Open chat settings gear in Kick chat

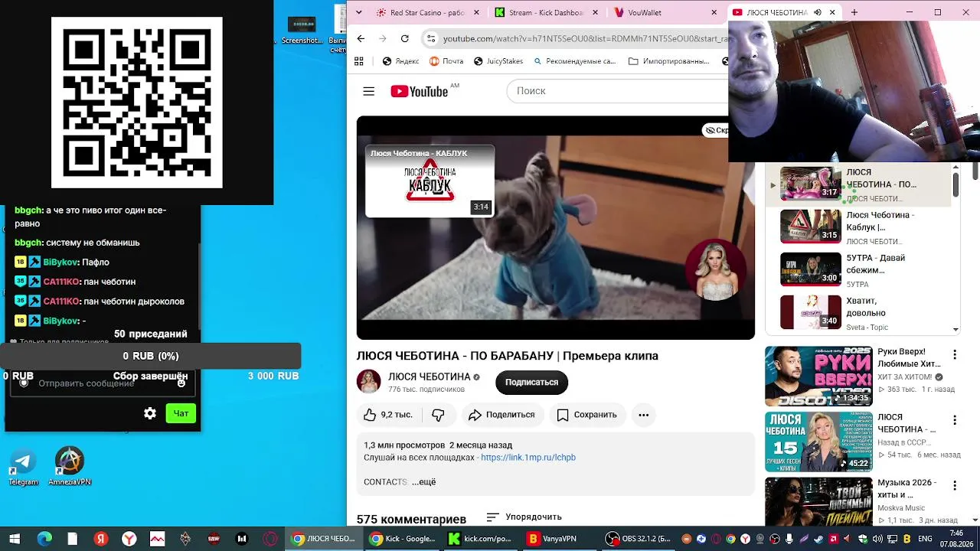150,413
